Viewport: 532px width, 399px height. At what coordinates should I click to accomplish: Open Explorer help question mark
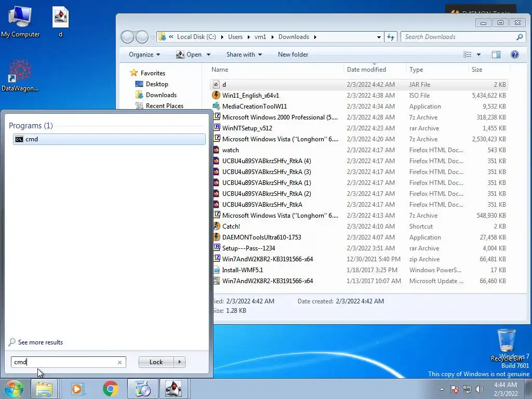click(x=515, y=54)
